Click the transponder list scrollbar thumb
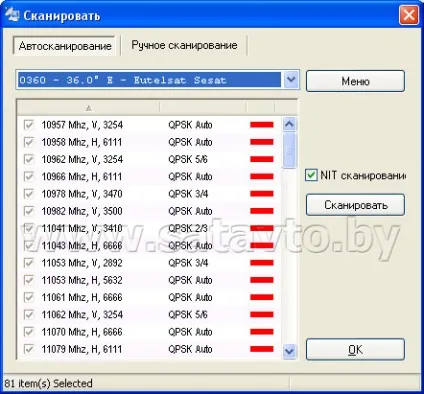The height and width of the screenshot is (394, 424). point(289,150)
